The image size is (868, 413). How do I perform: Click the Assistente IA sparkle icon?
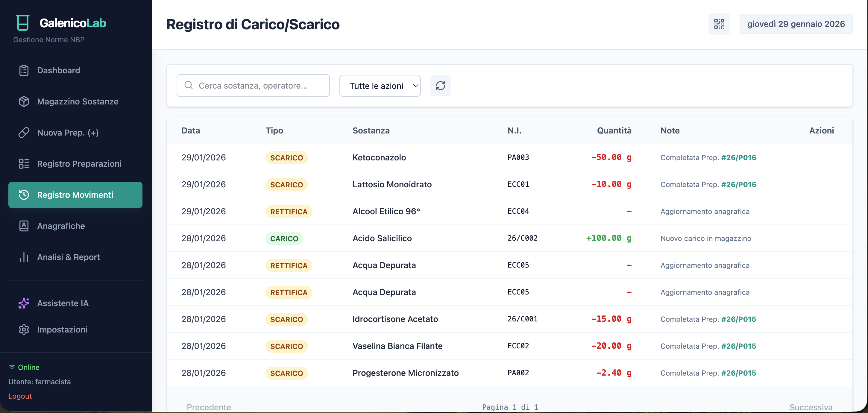tap(24, 303)
